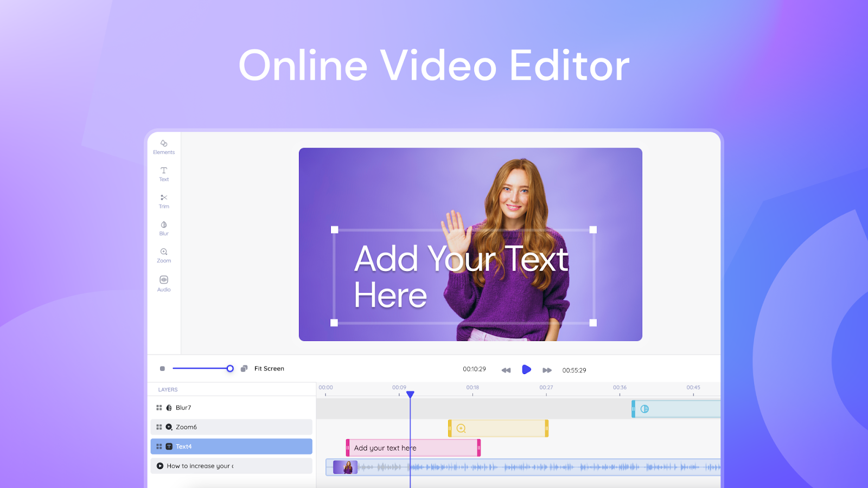
Task: Open the drag handle menu for Blur7
Action: (159, 407)
